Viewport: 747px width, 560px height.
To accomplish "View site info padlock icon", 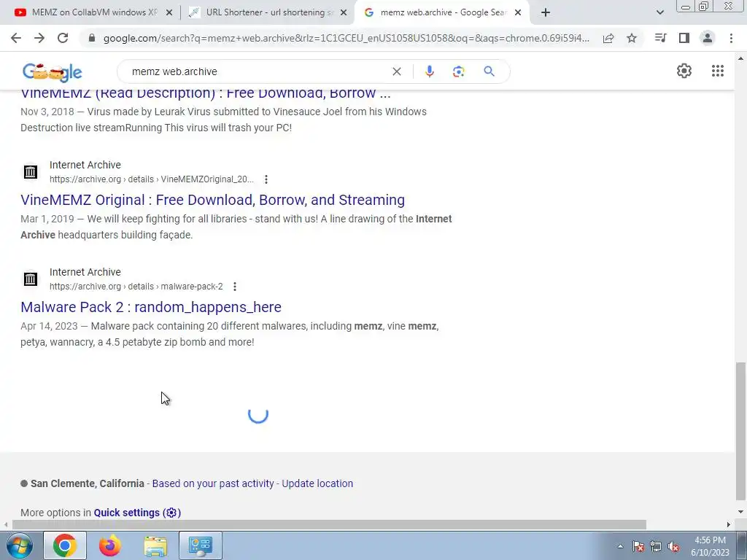I will click(x=92, y=38).
